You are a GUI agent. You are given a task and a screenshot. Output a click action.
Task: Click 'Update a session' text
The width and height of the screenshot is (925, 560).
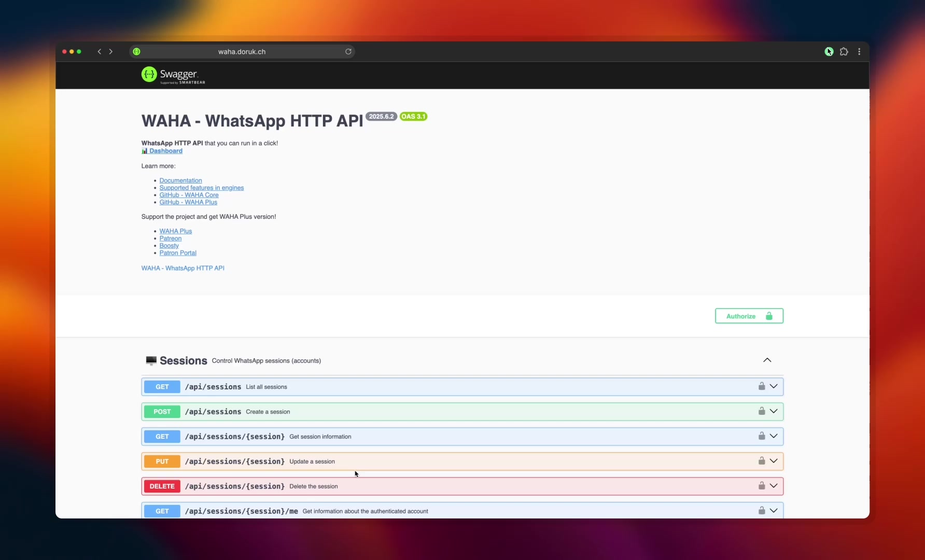tap(312, 461)
